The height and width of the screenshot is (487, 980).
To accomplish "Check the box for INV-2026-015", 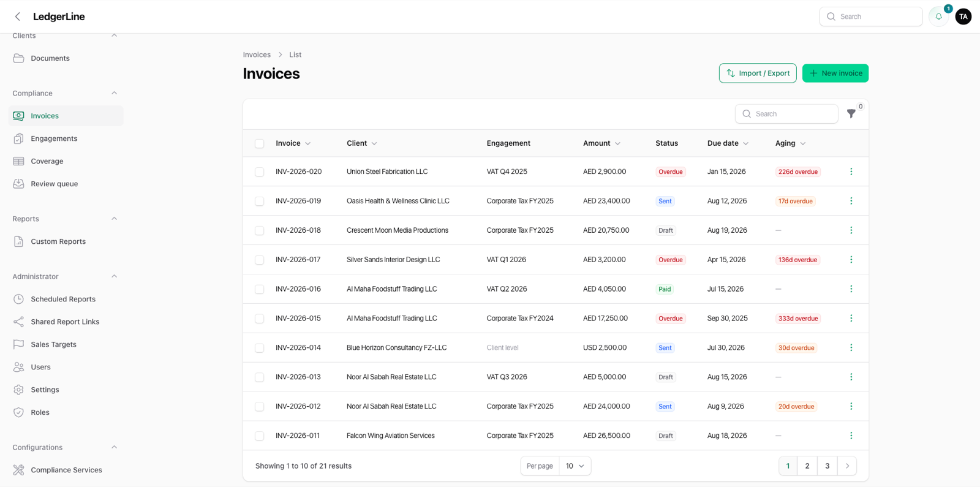I will [x=260, y=319].
